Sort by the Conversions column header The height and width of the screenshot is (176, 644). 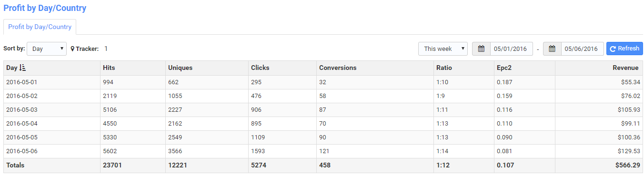click(x=338, y=68)
